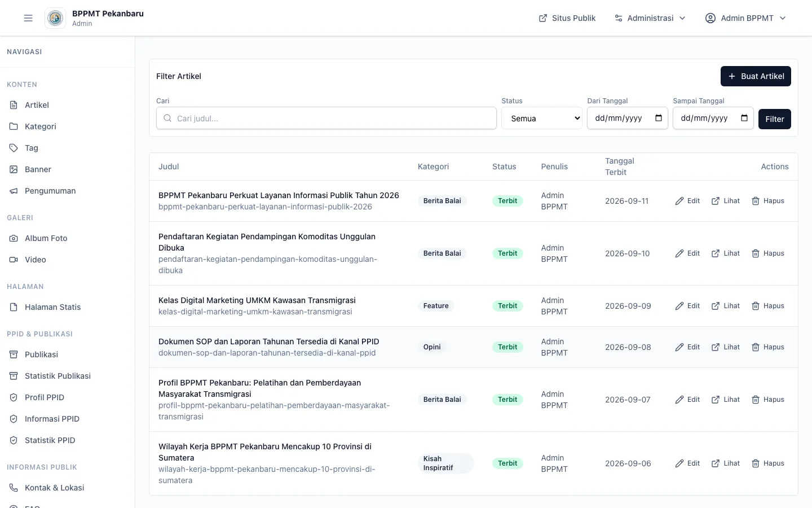Open calendar picker for Sampai Tanggal

(x=744, y=118)
